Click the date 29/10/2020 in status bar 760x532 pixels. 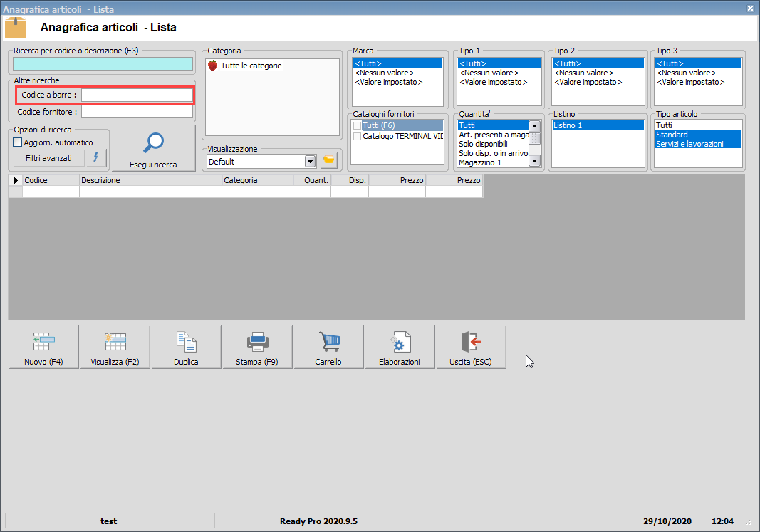667,521
